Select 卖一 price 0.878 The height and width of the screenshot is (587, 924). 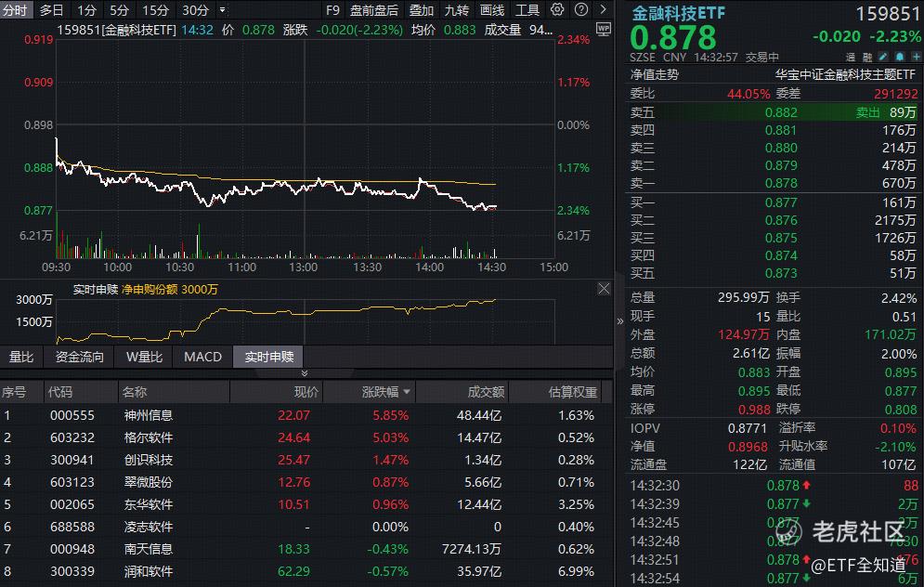[x=781, y=183]
